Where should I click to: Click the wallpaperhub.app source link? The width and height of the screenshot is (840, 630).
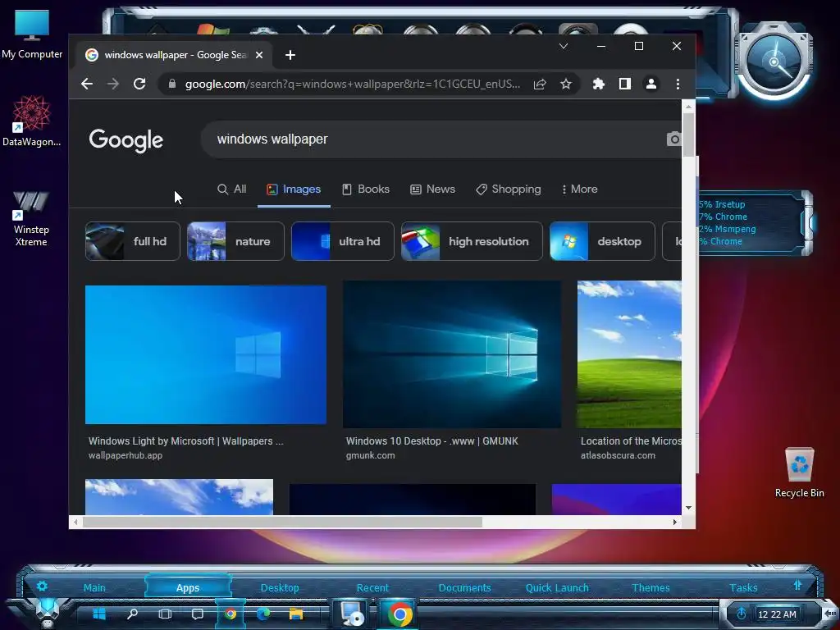126,455
